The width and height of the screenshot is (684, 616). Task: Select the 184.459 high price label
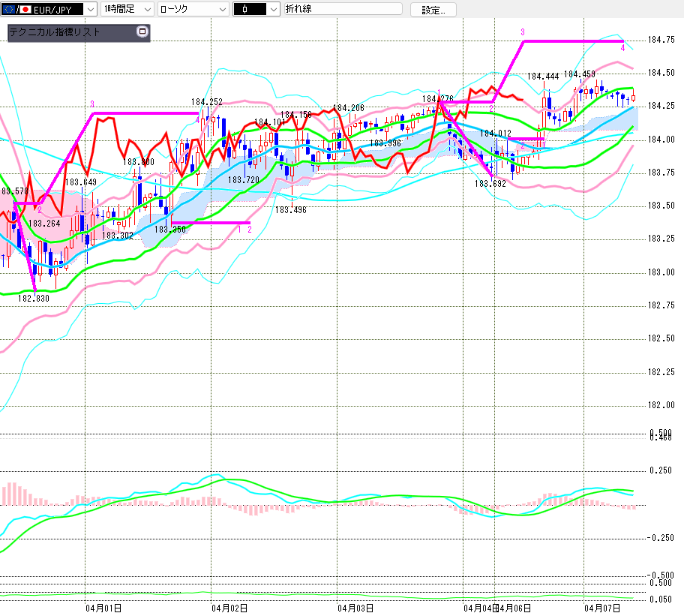pos(580,74)
